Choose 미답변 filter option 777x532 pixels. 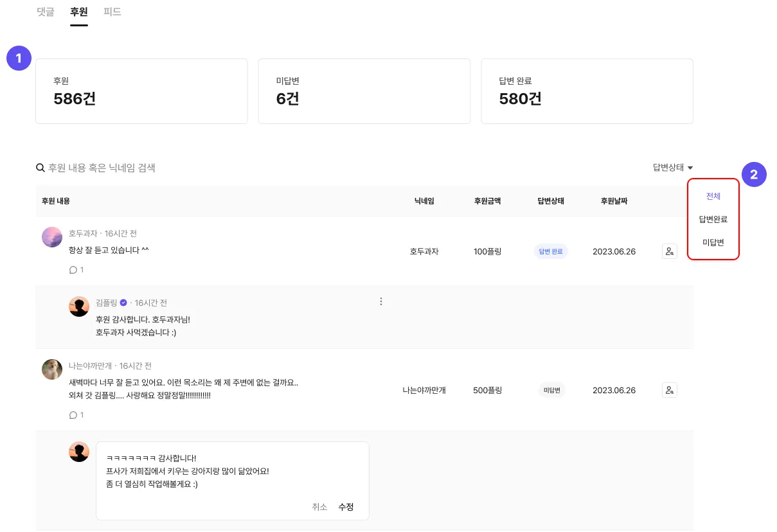coord(713,242)
